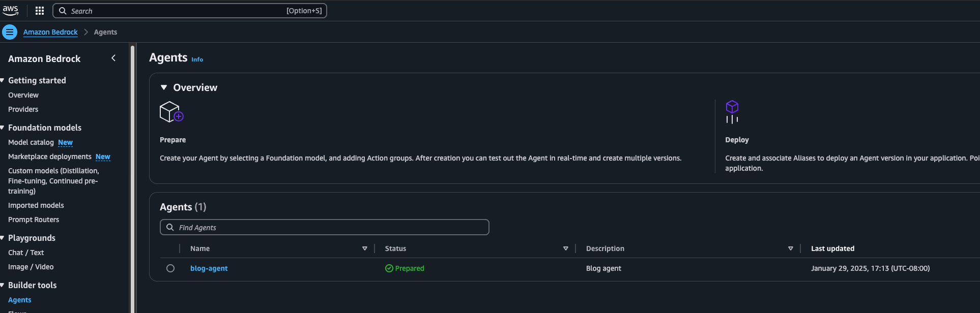Collapse the Overview section

tap(164, 87)
